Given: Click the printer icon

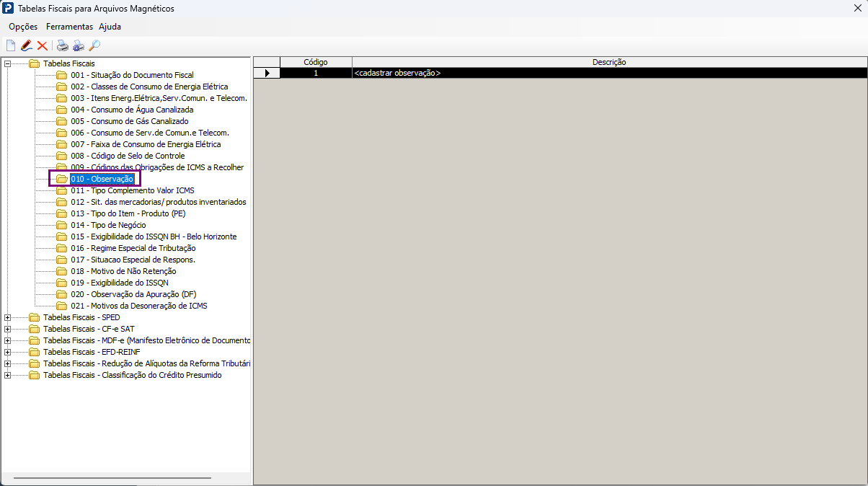Looking at the screenshot, I should (x=63, y=46).
